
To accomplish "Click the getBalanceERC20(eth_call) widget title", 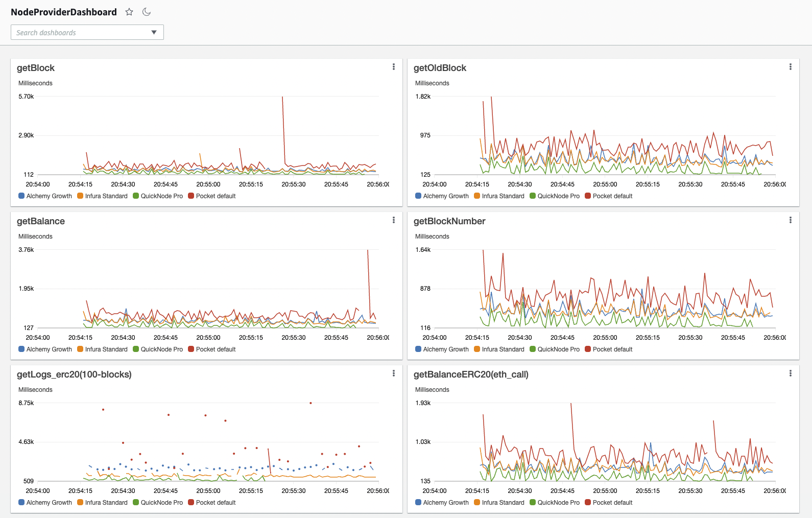I will point(471,374).
